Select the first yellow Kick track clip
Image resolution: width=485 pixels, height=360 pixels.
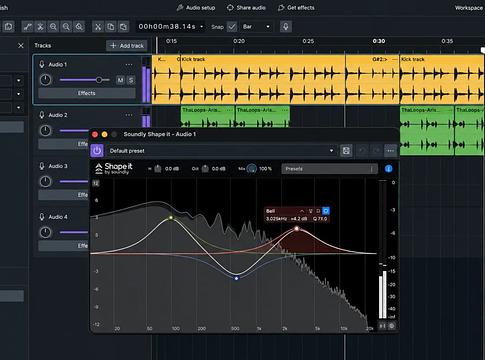pyautogui.click(x=263, y=79)
